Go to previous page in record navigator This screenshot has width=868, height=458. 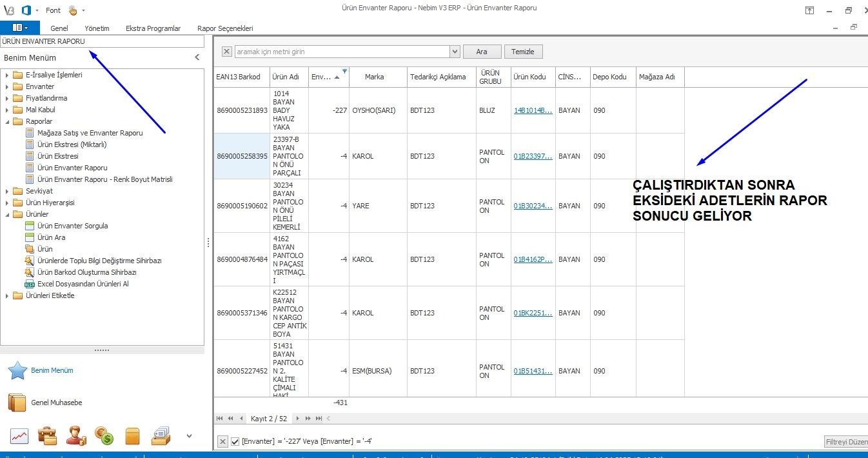tap(231, 419)
